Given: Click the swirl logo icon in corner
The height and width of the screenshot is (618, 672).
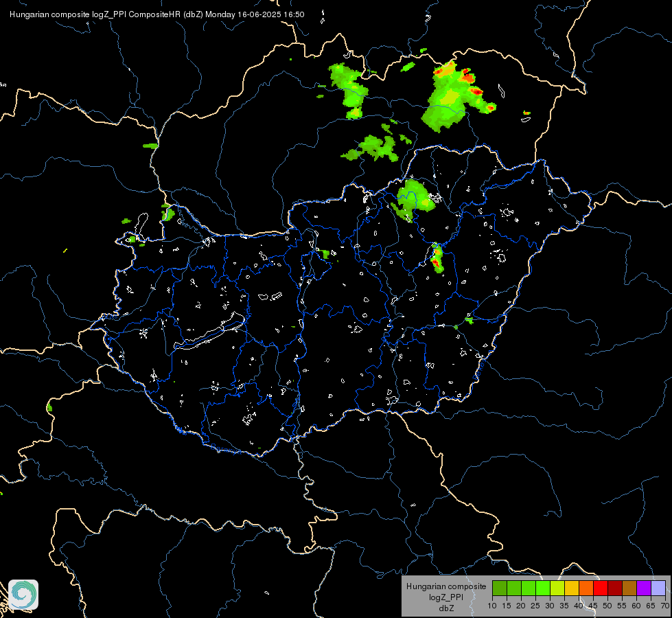Looking at the screenshot, I should (23, 595).
